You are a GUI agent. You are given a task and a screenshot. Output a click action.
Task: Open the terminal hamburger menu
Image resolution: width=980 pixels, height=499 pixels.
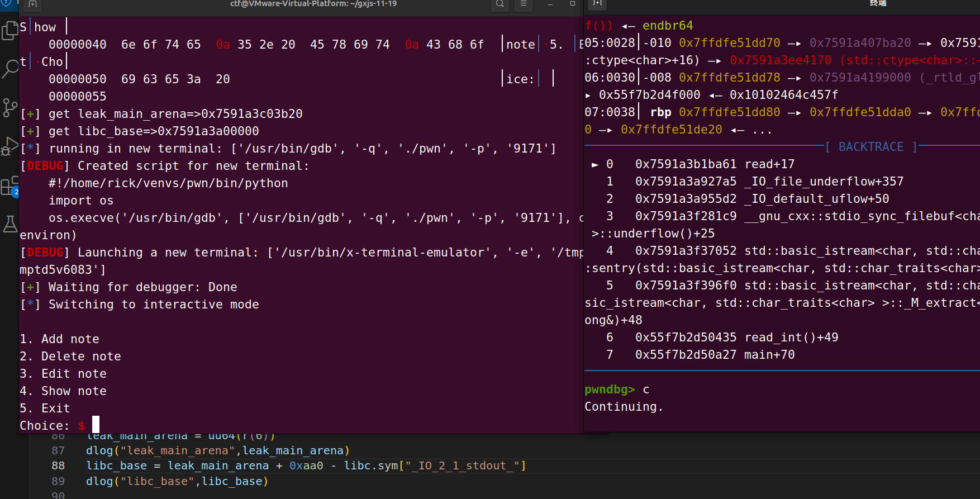coord(523,4)
